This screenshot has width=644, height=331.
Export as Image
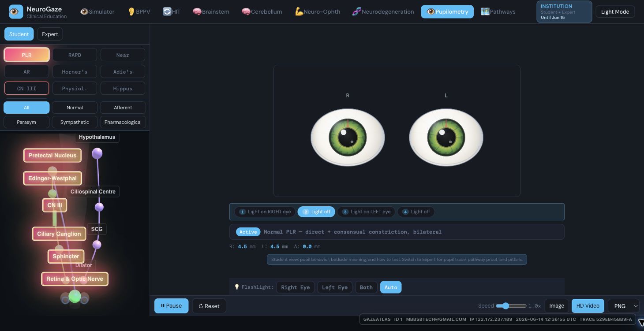click(x=557, y=306)
